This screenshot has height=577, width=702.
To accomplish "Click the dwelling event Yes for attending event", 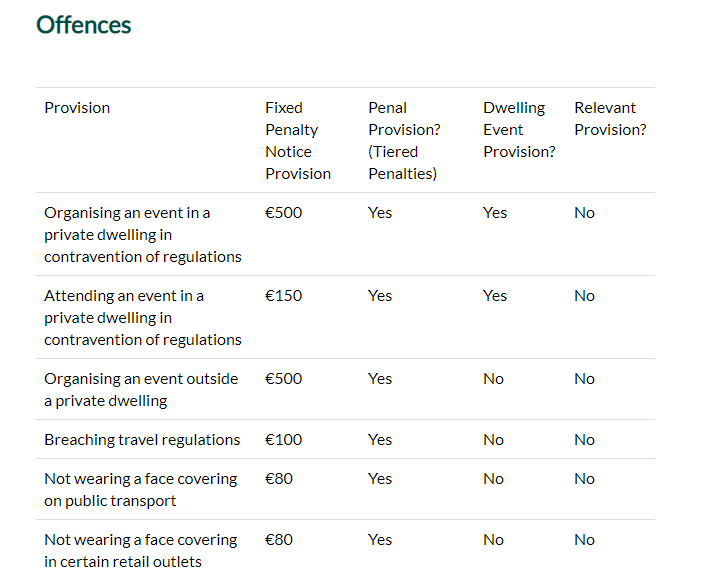I will [495, 296].
